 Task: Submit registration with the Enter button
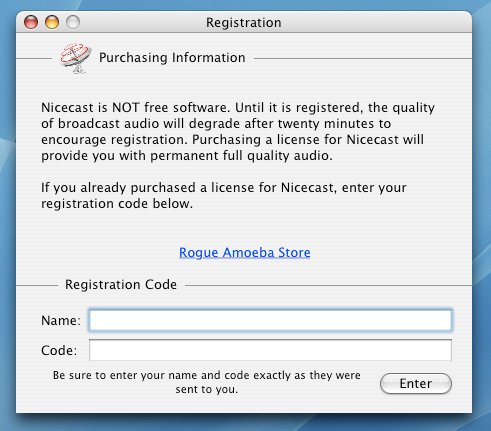coord(416,383)
